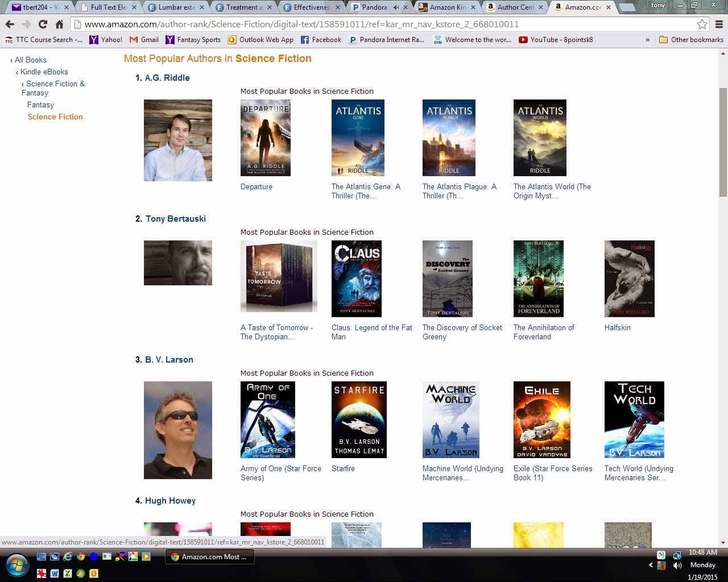Open Excel from the taskbar quick launch

click(68, 573)
